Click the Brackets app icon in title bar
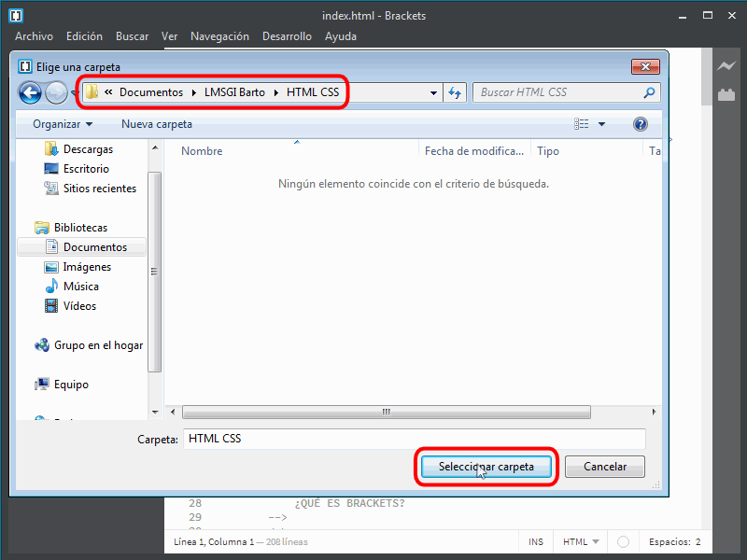Screen dimensions: 747x560 point(16,16)
